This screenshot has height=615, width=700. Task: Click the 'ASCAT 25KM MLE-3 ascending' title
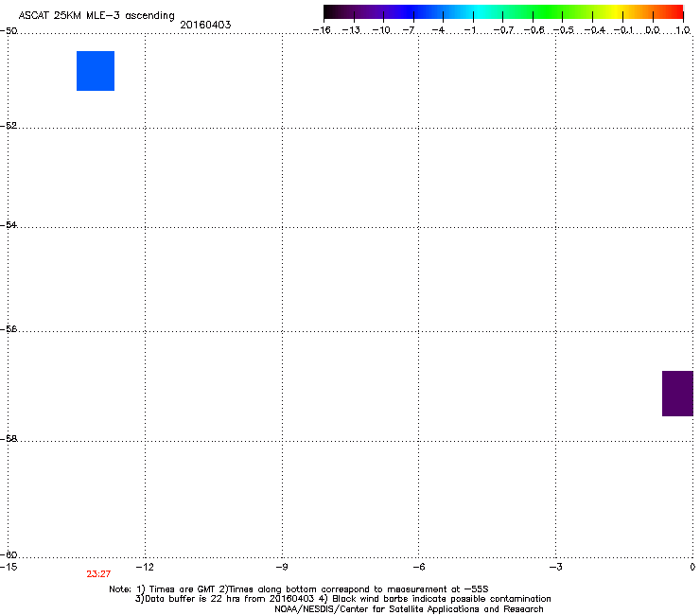(x=96, y=16)
